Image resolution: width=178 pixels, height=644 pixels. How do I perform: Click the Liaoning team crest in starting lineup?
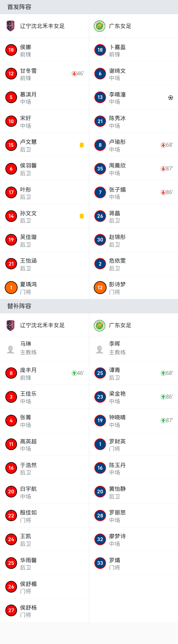(10, 26)
